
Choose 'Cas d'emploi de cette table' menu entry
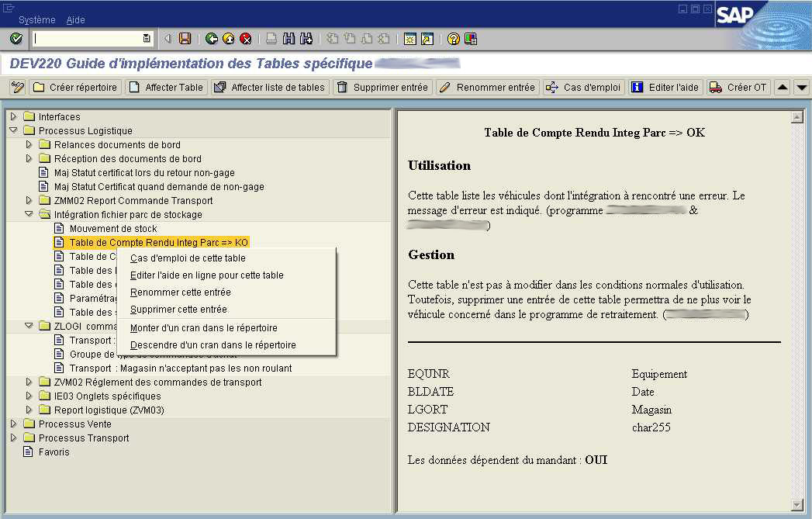click(188, 258)
